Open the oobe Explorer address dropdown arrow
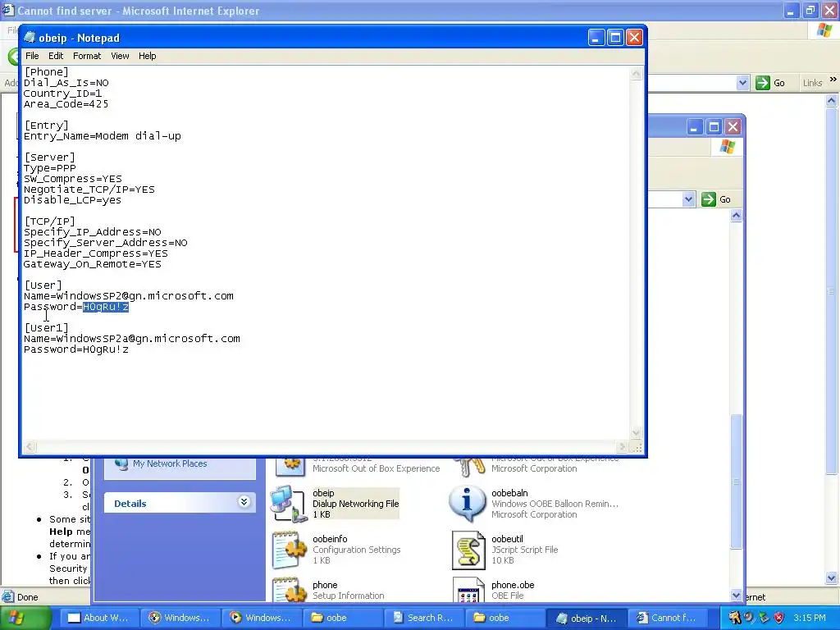Image resolution: width=840 pixels, height=630 pixels. 688,200
